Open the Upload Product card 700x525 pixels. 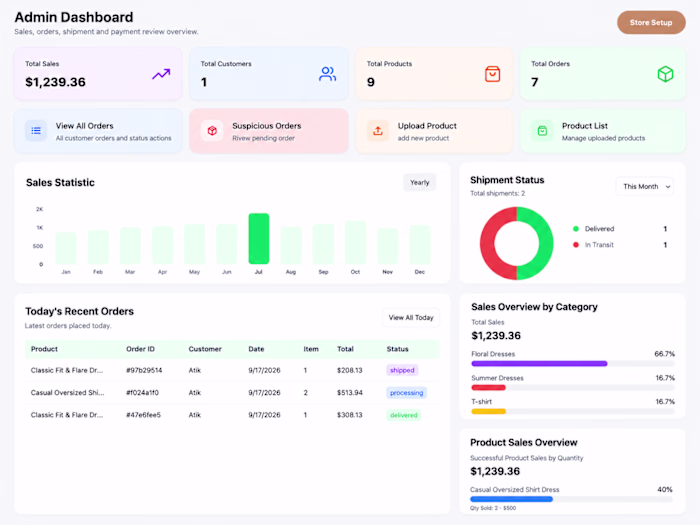tap(434, 131)
